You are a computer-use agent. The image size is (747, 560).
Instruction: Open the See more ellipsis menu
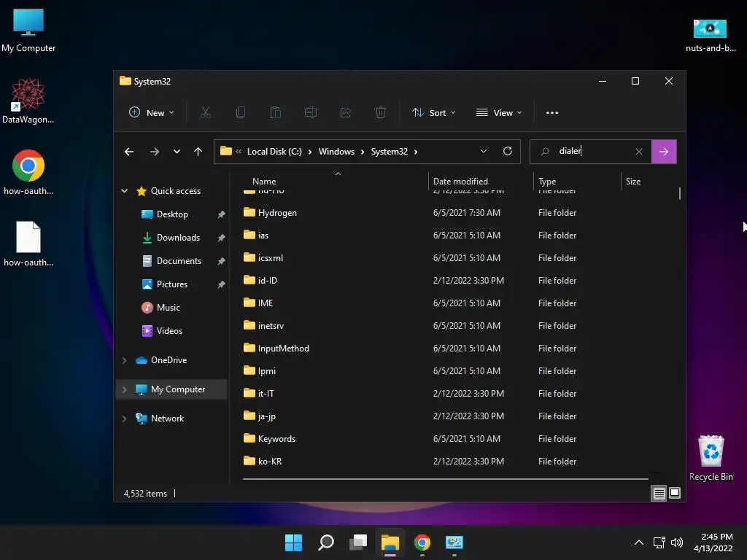[x=552, y=113]
